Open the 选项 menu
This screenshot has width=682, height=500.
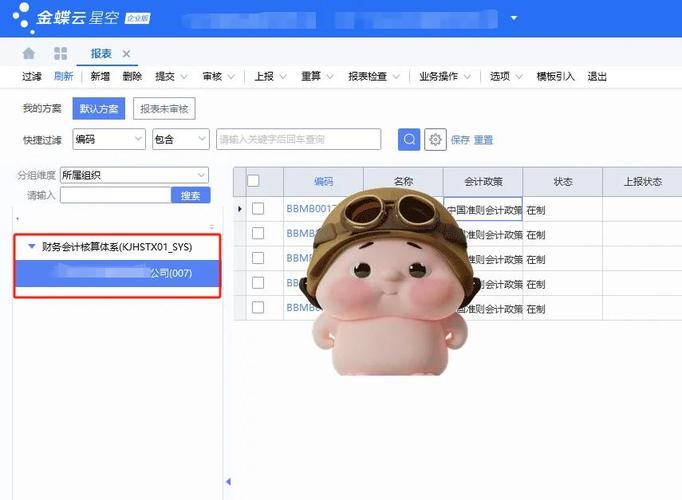[506, 77]
